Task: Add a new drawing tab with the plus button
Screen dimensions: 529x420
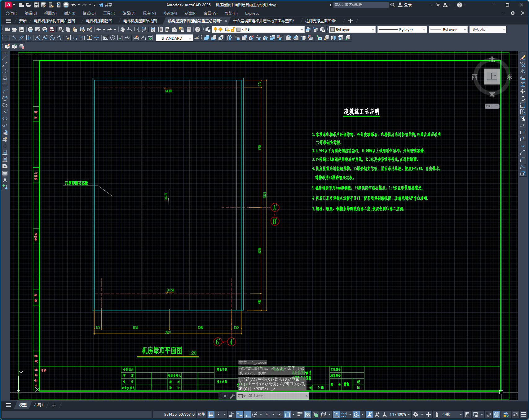Action: (x=350, y=21)
